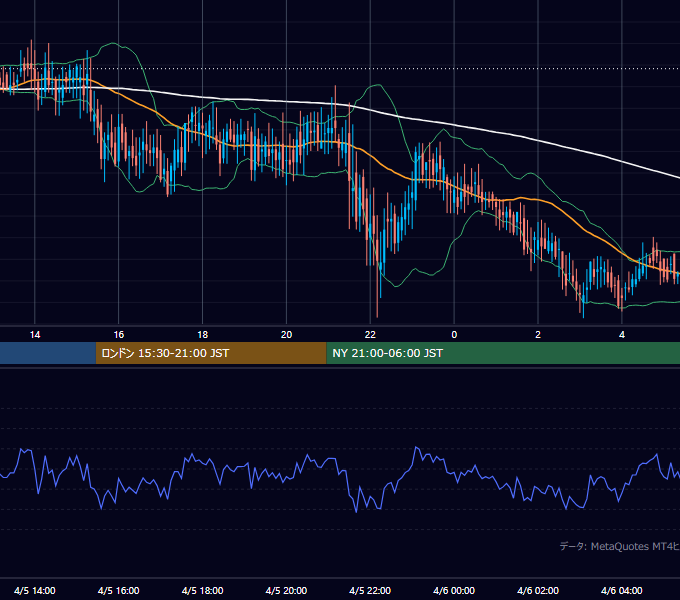
Task: Click the 2 hour tick label
Action: pos(538,335)
